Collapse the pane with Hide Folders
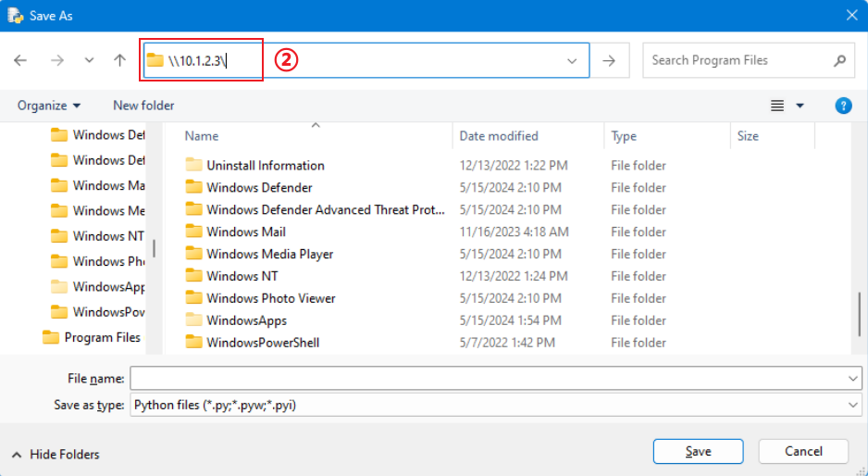Image resolution: width=868 pixels, height=476 pixels. [x=56, y=454]
